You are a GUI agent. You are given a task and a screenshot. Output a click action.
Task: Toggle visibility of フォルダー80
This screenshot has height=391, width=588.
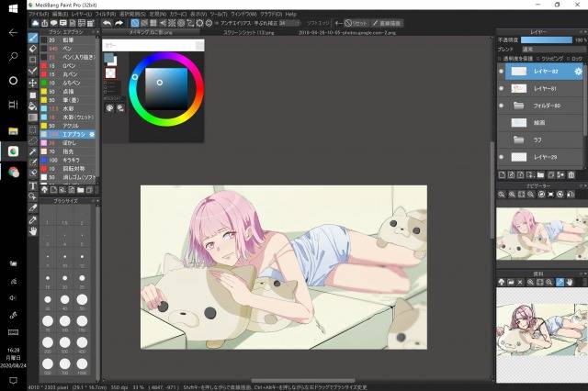click(501, 106)
